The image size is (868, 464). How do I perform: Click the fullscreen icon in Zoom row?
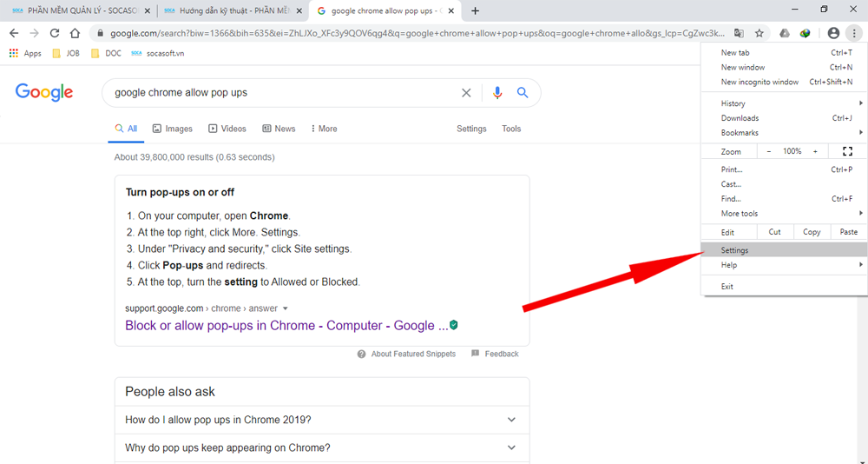[x=847, y=151]
